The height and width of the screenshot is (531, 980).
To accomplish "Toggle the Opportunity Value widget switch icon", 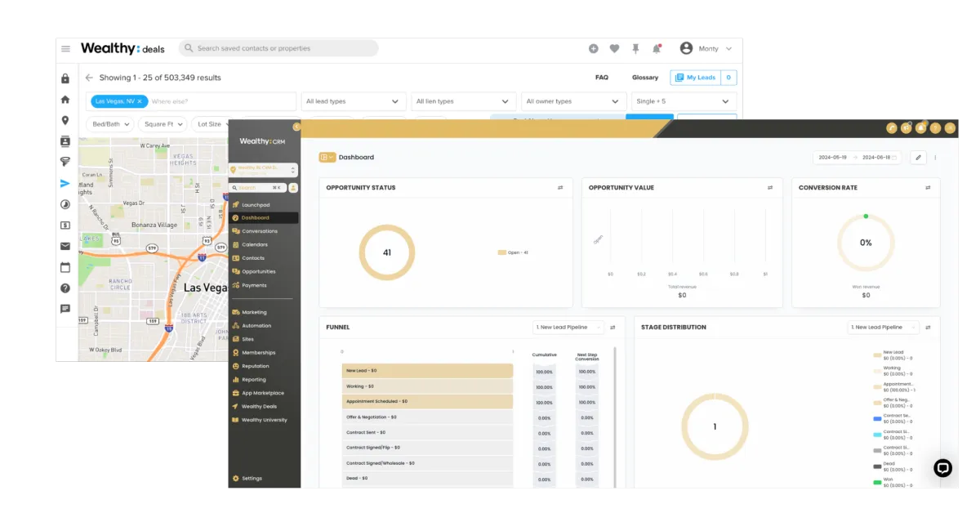I will tap(770, 188).
